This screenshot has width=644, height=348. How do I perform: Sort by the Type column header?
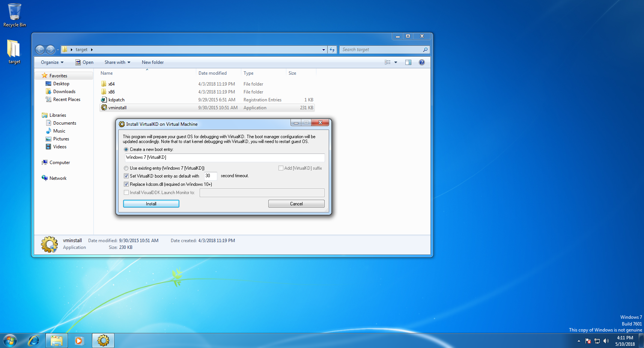click(263, 73)
